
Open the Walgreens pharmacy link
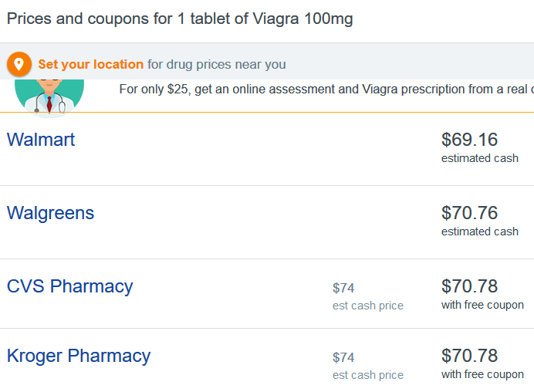[50, 213]
